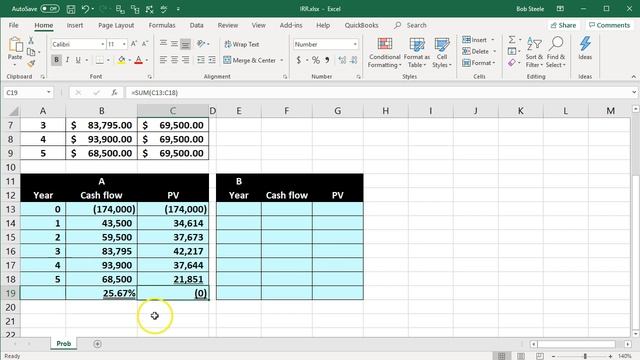Click Increase Decimal icon

coord(342,60)
